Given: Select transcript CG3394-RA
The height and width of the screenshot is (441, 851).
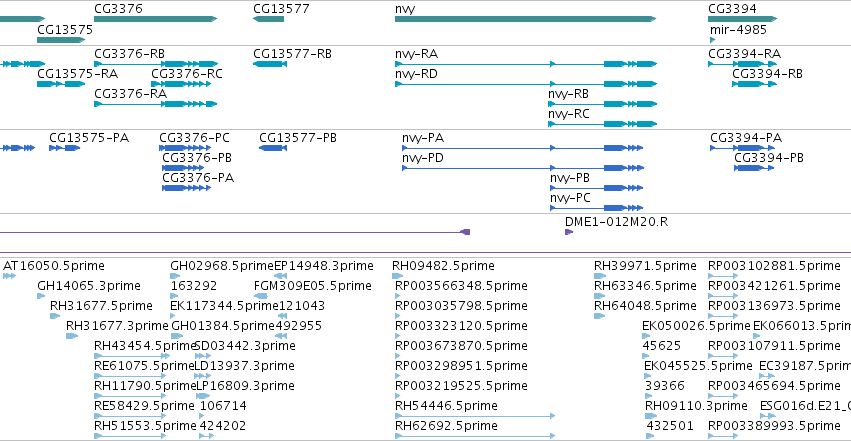Looking at the screenshot, I should point(744,54).
